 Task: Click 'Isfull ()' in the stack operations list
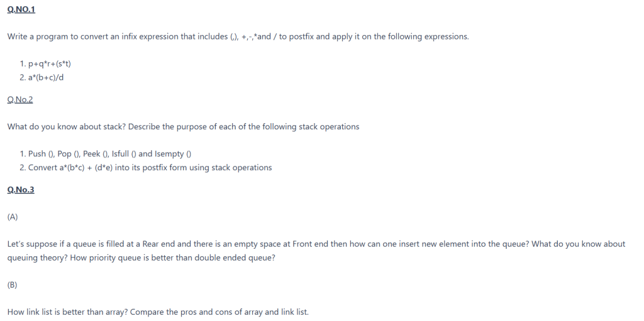[124, 154]
